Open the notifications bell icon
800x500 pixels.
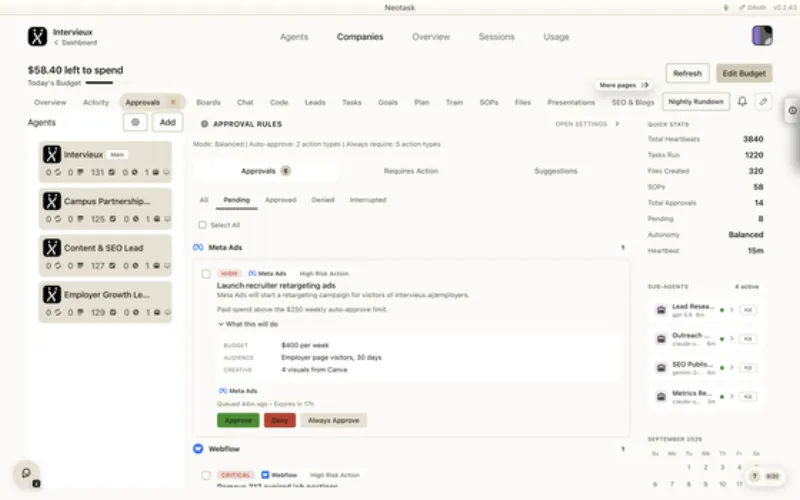742,102
